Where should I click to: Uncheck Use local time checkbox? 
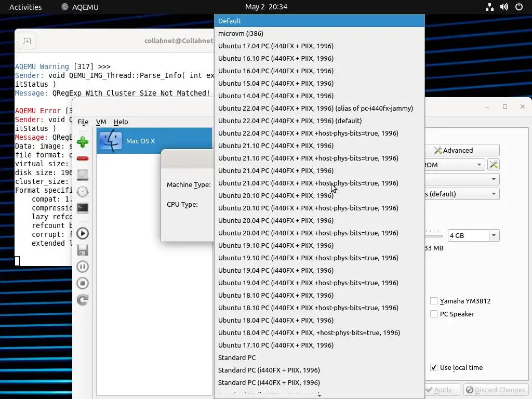click(434, 367)
